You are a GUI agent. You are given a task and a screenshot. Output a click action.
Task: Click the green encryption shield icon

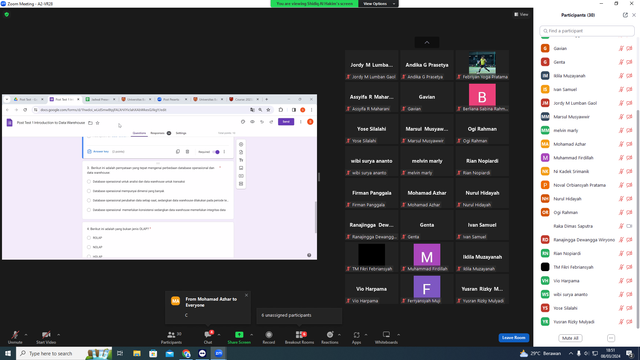[7, 14]
